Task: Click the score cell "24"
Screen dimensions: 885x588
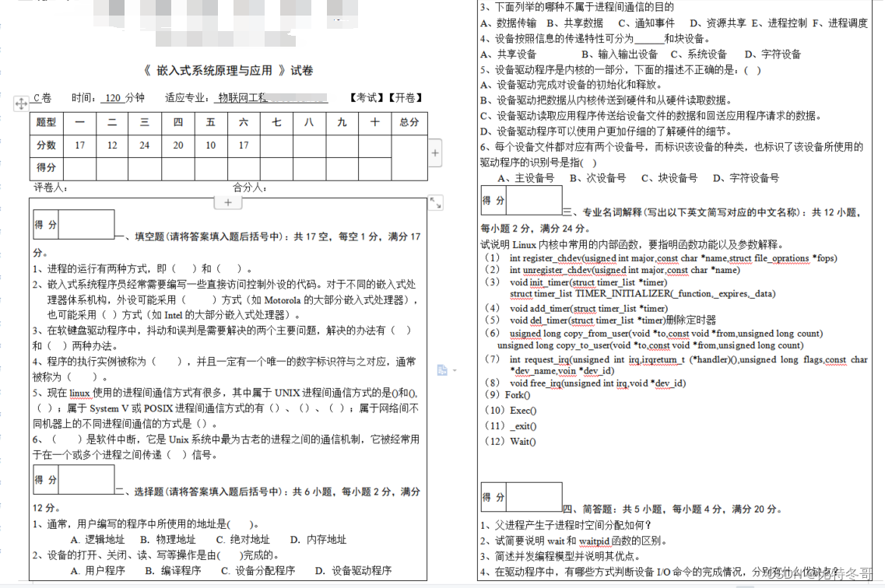Action: pos(145,145)
